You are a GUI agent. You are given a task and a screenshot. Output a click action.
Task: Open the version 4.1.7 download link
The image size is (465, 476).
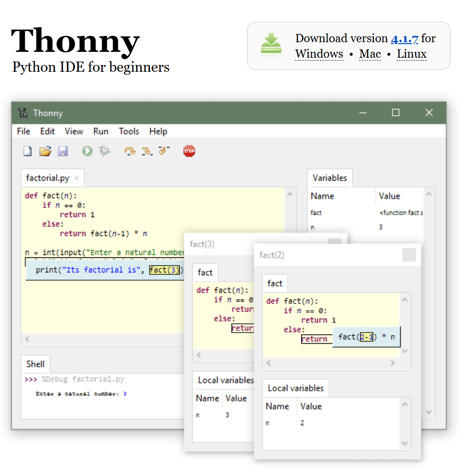coord(404,38)
